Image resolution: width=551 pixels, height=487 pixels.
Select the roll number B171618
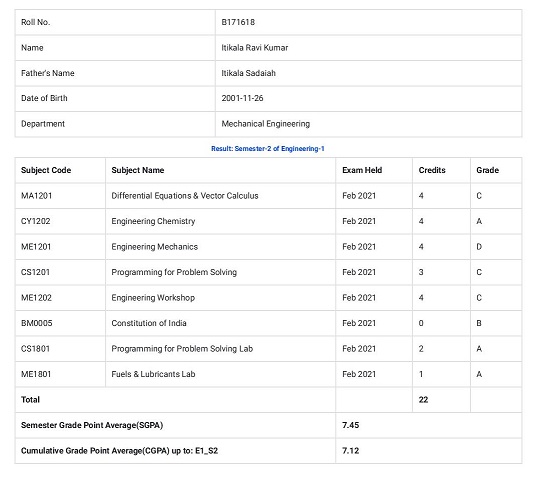(x=238, y=22)
